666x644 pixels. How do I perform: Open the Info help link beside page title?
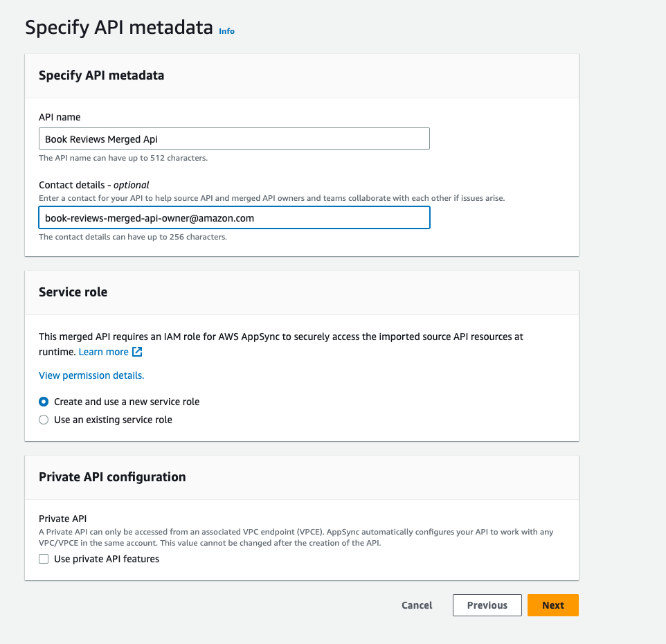click(226, 31)
